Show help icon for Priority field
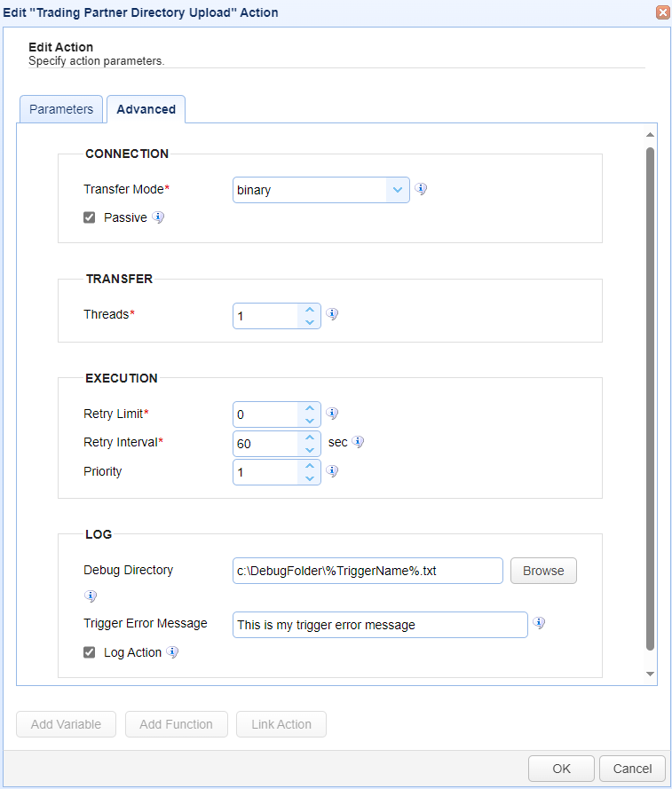Viewport: 672px width, 789px height. [x=332, y=471]
